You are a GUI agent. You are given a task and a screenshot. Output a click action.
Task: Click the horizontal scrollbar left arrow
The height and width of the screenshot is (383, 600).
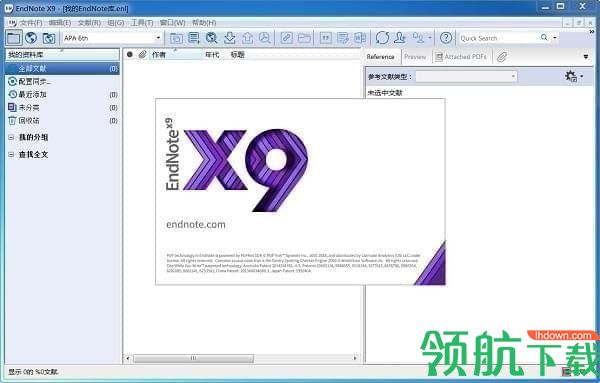[x=128, y=359]
